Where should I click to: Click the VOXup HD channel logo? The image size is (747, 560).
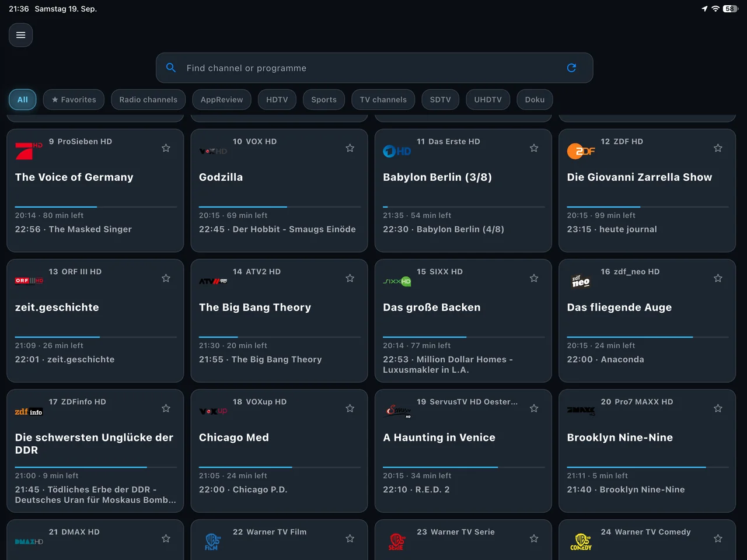(213, 411)
